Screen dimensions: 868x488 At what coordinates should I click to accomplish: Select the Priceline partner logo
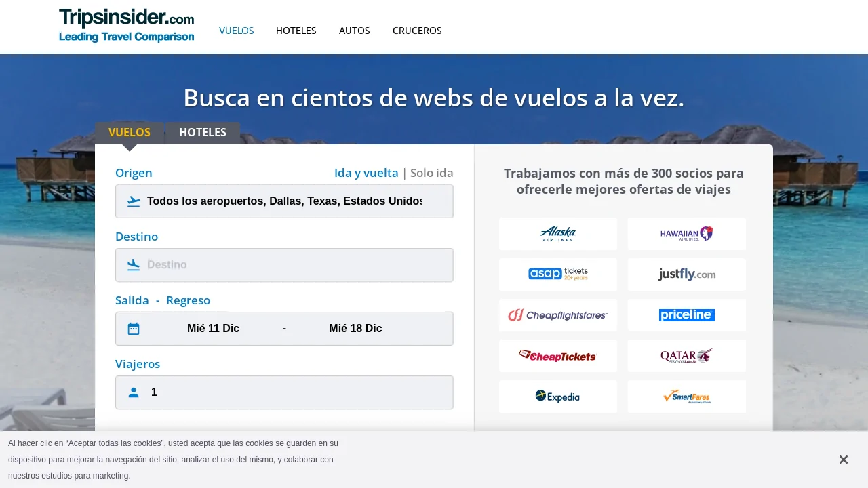[x=686, y=315]
